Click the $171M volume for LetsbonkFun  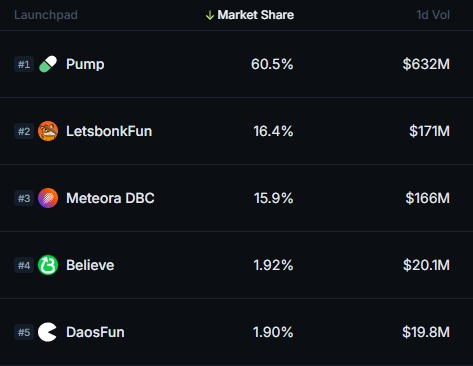coord(430,131)
